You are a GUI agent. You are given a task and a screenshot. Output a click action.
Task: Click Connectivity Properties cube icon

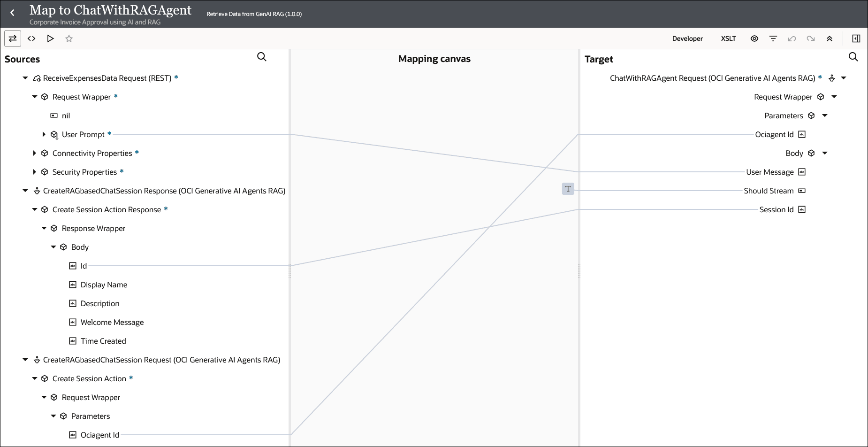point(45,153)
